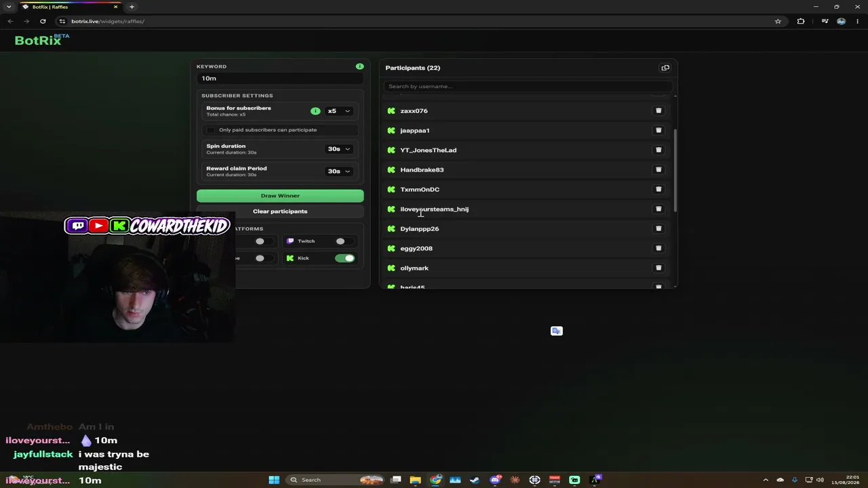This screenshot has height=488, width=868.
Task: Delete eggy2008 from the raffle
Action: click(x=658, y=248)
